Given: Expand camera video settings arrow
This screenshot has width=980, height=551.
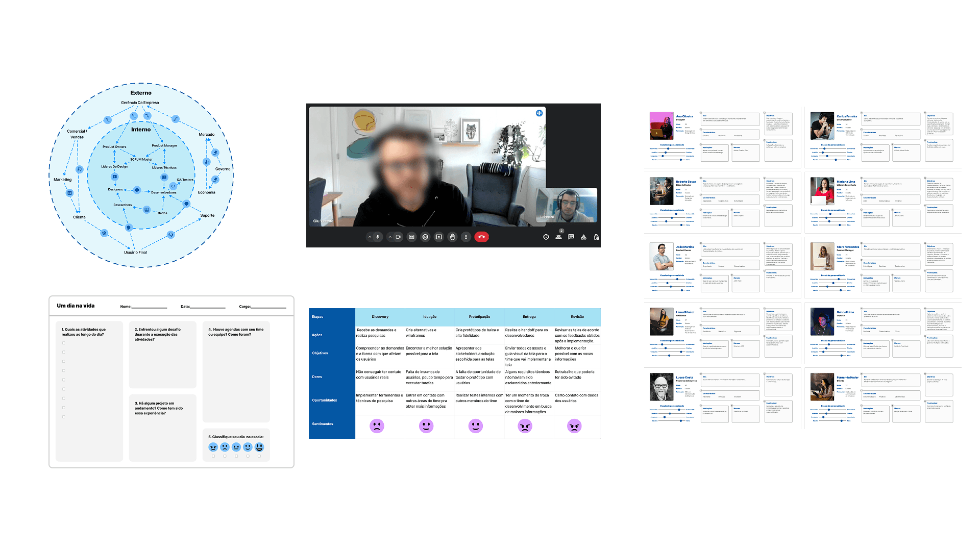Looking at the screenshot, I should [x=390, y=237].
